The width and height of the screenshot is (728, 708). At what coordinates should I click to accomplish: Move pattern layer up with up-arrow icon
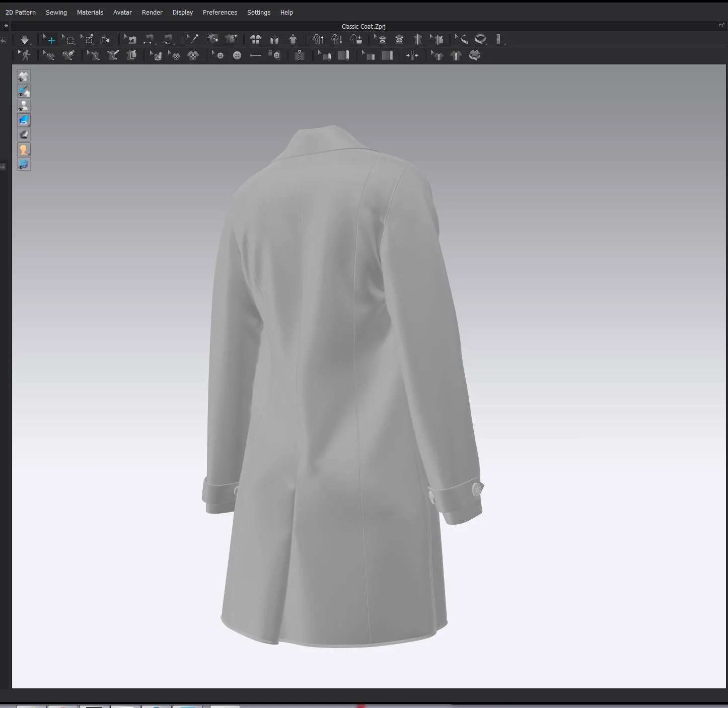click(x=318, y=40)
